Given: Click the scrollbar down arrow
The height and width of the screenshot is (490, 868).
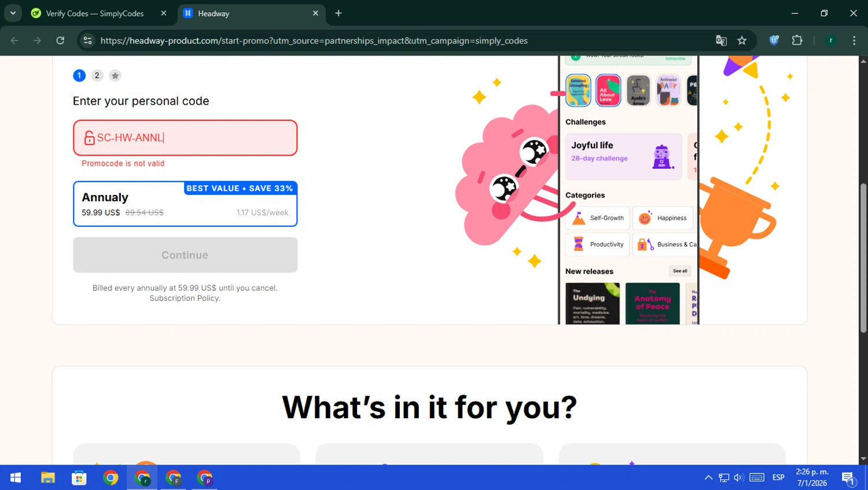Looking at the screenshot, I should [x=863, y=459].
